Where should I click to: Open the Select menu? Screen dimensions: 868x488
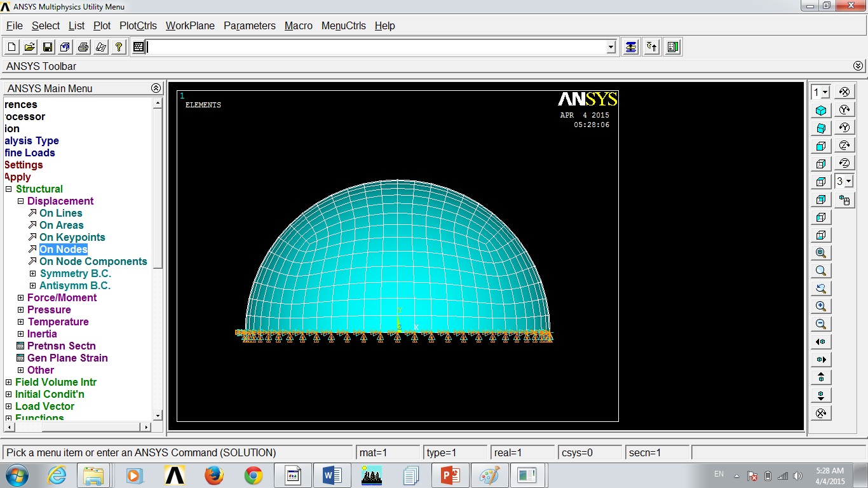(x=46, y=26)
